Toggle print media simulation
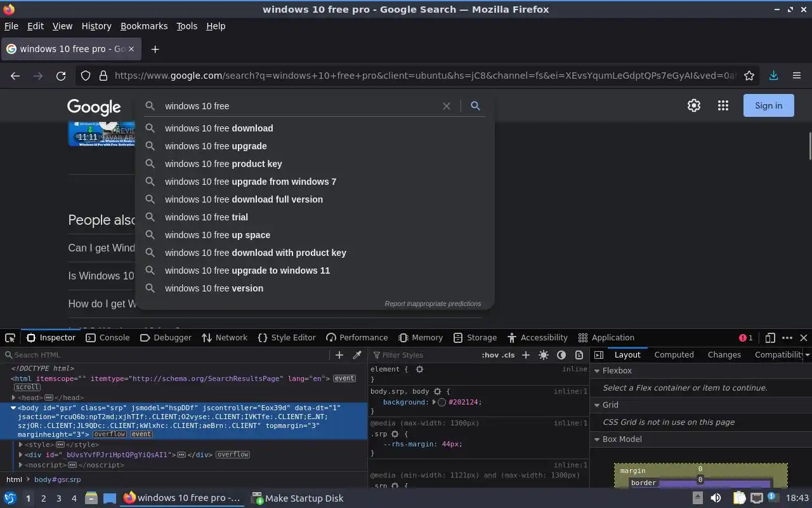812x508 pixels. [x=579, y=355]
